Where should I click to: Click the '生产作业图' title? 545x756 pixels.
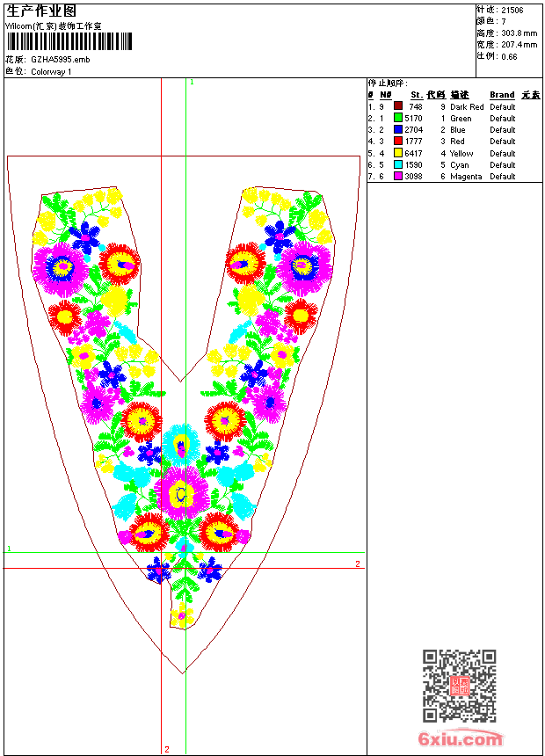[41, 11]
